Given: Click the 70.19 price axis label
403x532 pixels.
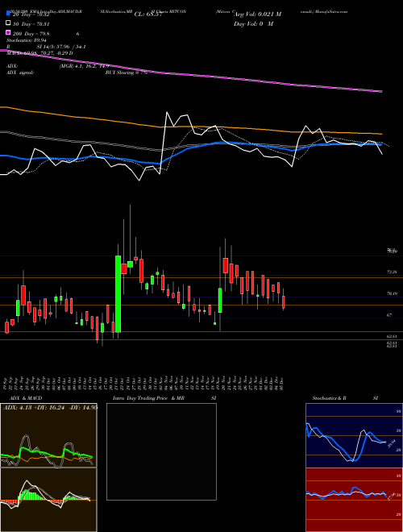Looking at the screenshot, I should (392, 293).
